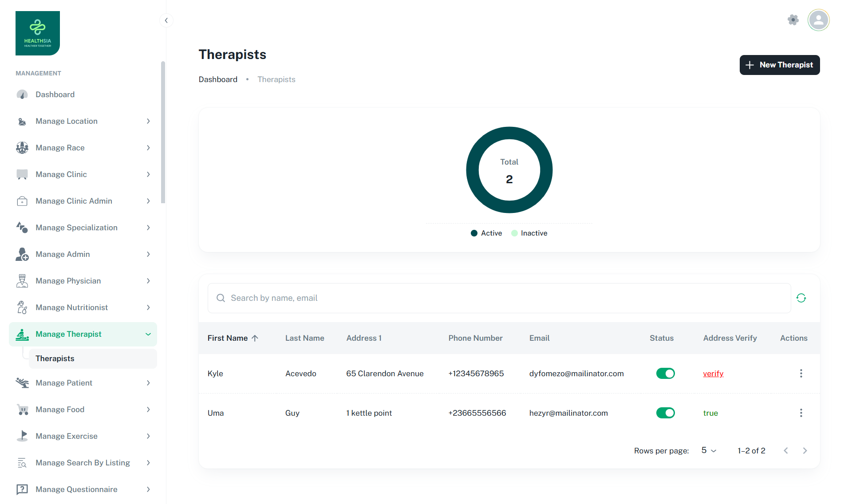Screen dimensions: 852x504
Task: Click the settings gear icon
Action: 793,20
